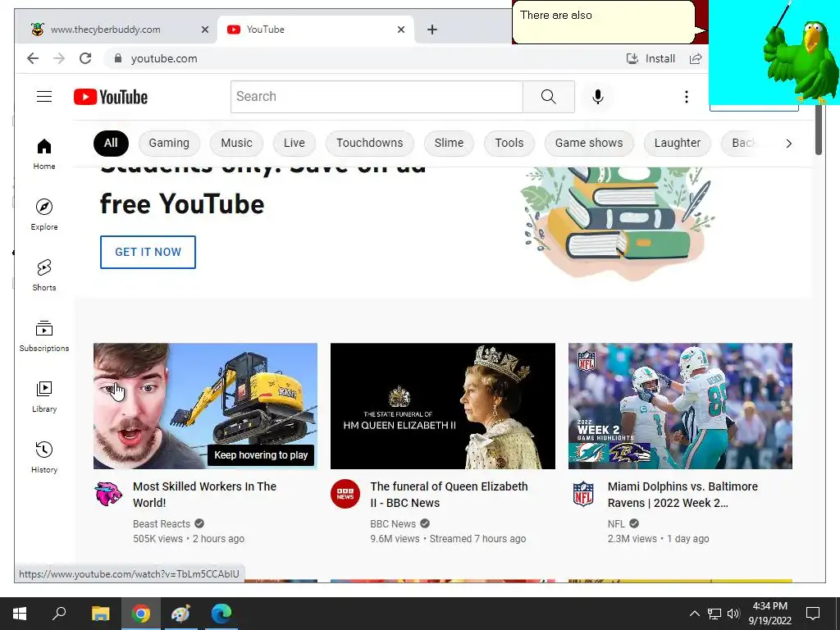Open Windows Start menu
This screenshot has width=840, height=630.
point(20,614)
